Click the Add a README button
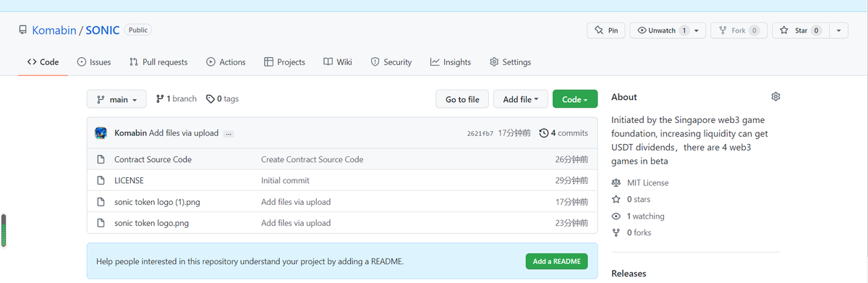This screenshot has width=868, height=283. [557, 261]
